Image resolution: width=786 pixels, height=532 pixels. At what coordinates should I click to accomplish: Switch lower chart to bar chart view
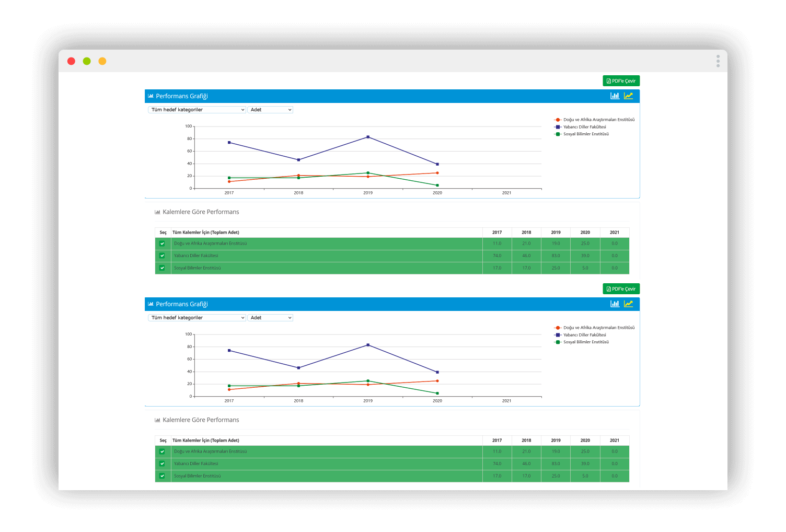coord(615,304)
